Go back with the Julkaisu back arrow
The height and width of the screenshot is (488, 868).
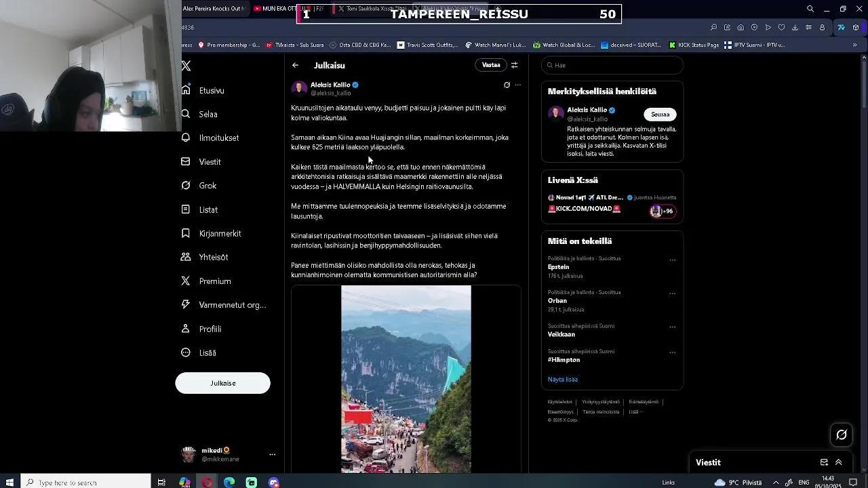click(x=295, y=65)
